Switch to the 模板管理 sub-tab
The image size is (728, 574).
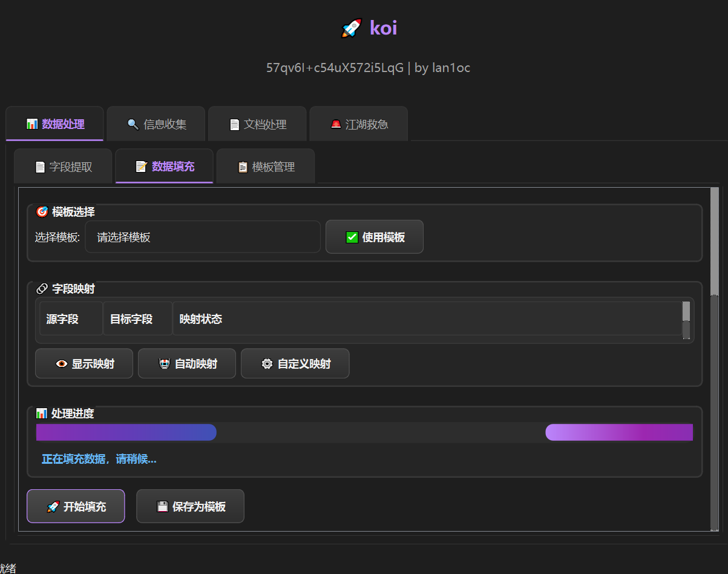(x=266, y=167)
